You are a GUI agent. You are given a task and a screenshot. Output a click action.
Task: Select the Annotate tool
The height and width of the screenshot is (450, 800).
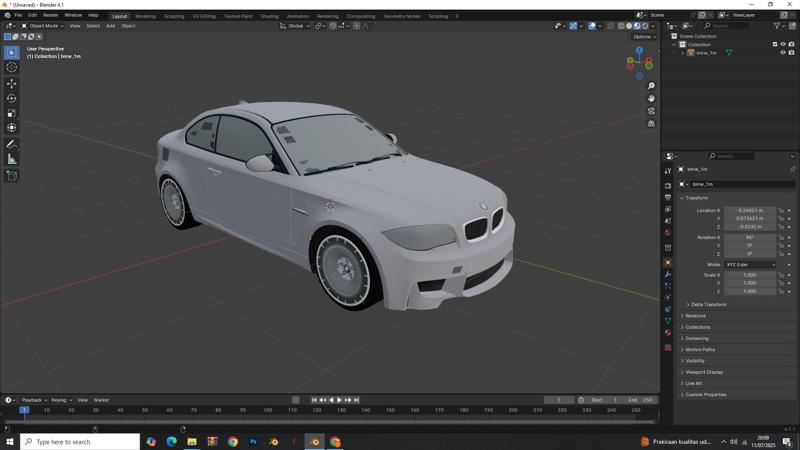(x=12, y=145)
